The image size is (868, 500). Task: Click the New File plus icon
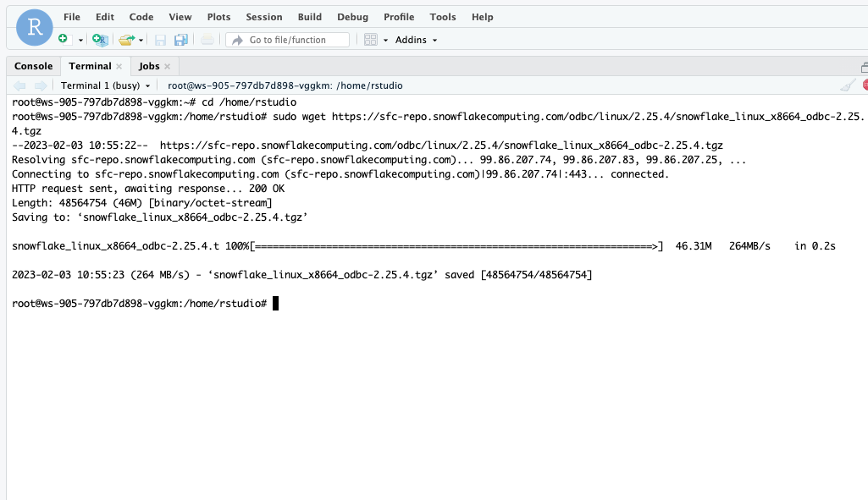pyautogui.click(x=64, y=39)
